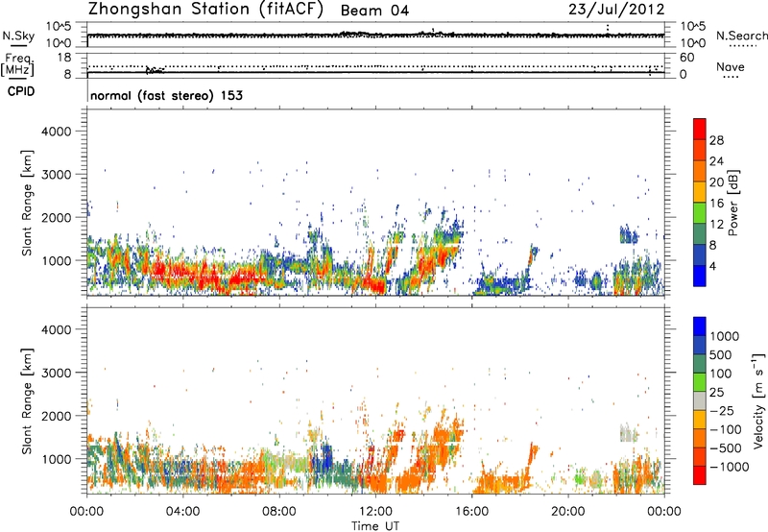Viewport: 768px width, 532px height.
Task: Pick the red bottom segment of the Velocity colorbar
Action: [700, 475]
